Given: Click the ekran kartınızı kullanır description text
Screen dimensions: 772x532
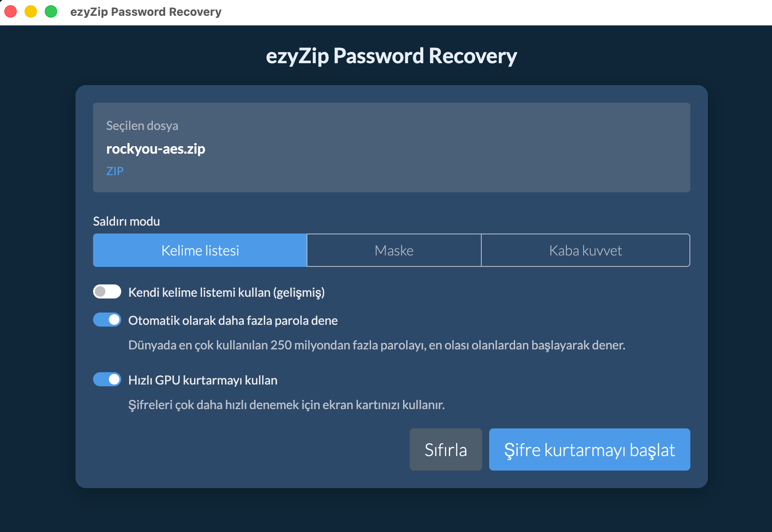Looking at the screenshot, I should (286, 405).
